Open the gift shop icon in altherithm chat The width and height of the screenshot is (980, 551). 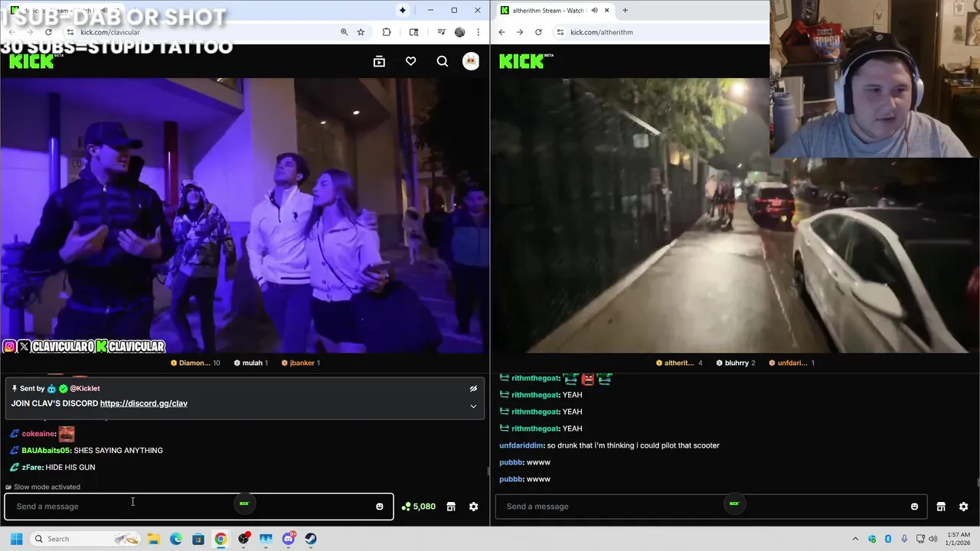941,507
